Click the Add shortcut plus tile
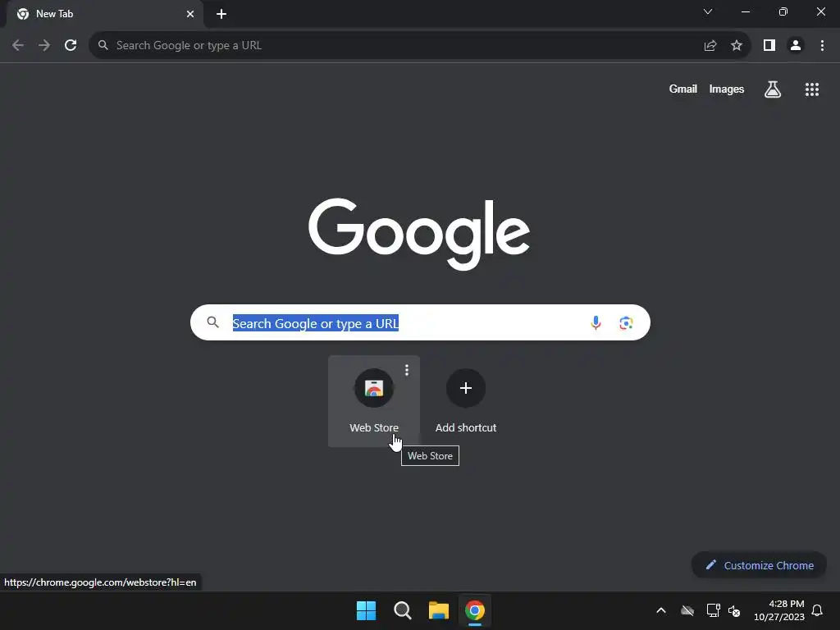 (466, 400)
